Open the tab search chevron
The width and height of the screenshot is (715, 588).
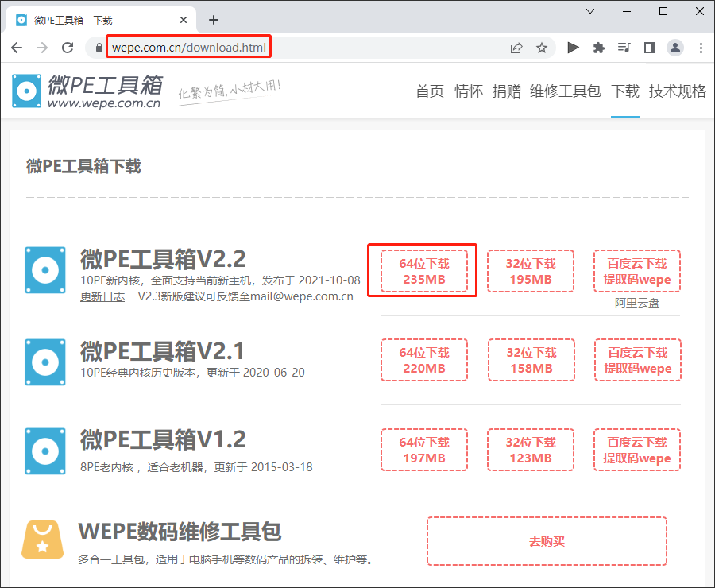[x=590, y=11]
